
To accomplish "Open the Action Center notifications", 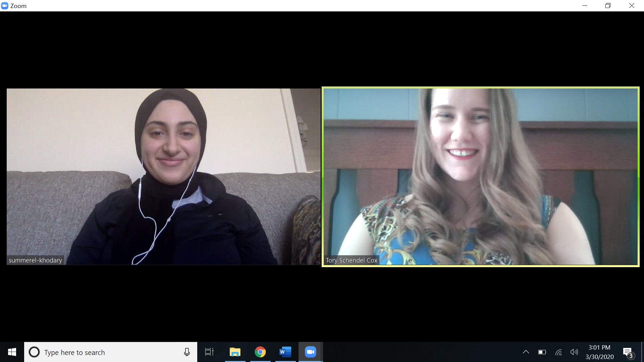I will click(628, 352).
